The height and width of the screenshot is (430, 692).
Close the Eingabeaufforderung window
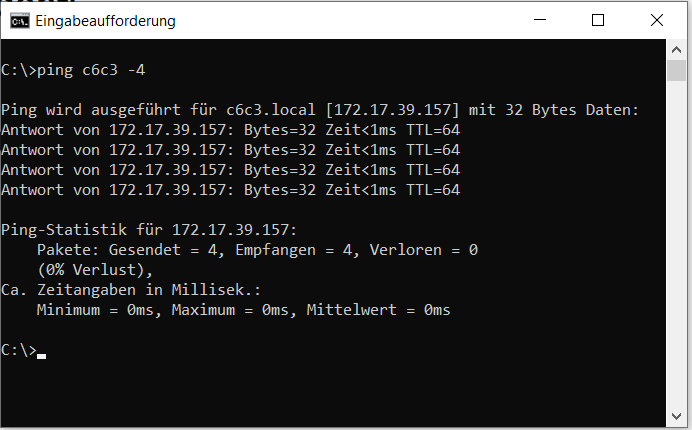[656, 20]
